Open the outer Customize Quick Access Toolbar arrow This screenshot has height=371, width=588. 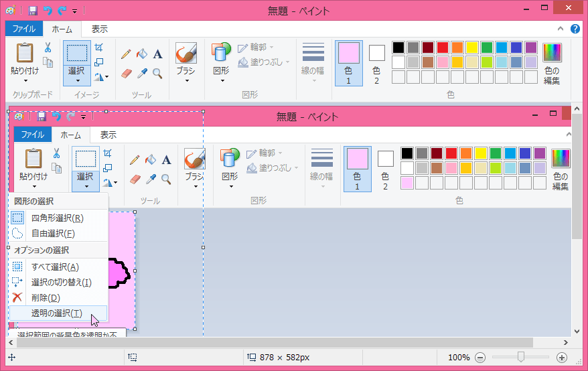pyautogui.click(x=74, y=11)
